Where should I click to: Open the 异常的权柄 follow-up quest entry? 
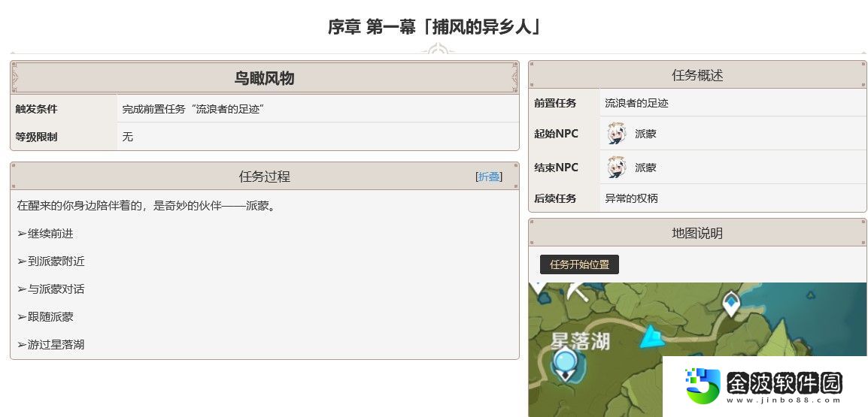pyautogui.click(x=631, y=198)
